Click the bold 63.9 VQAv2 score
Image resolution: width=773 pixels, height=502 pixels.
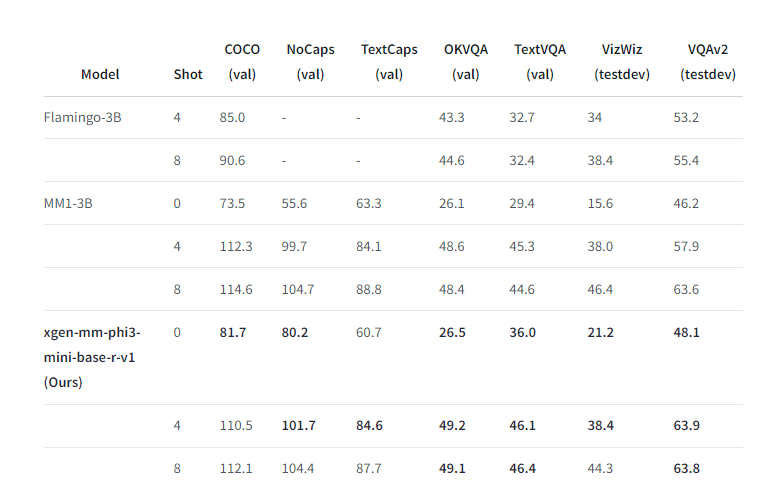click(687, 426)
